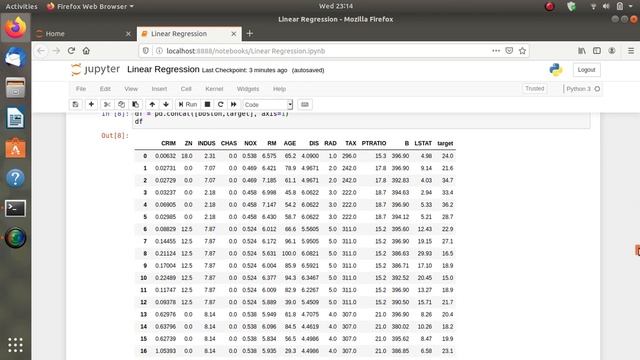Open the Cell menu
Image resolution: width=640 pixels, height=360 pixels.
click(186, 89)
